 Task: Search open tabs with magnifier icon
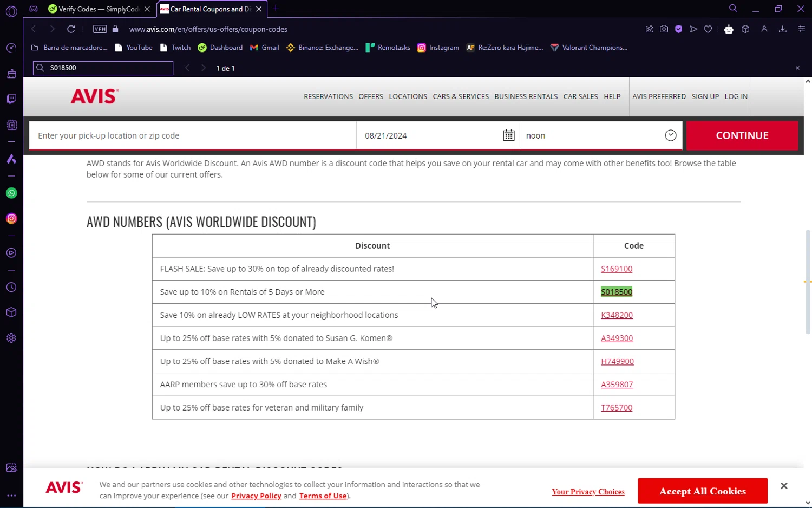click(x=733, y=9)
